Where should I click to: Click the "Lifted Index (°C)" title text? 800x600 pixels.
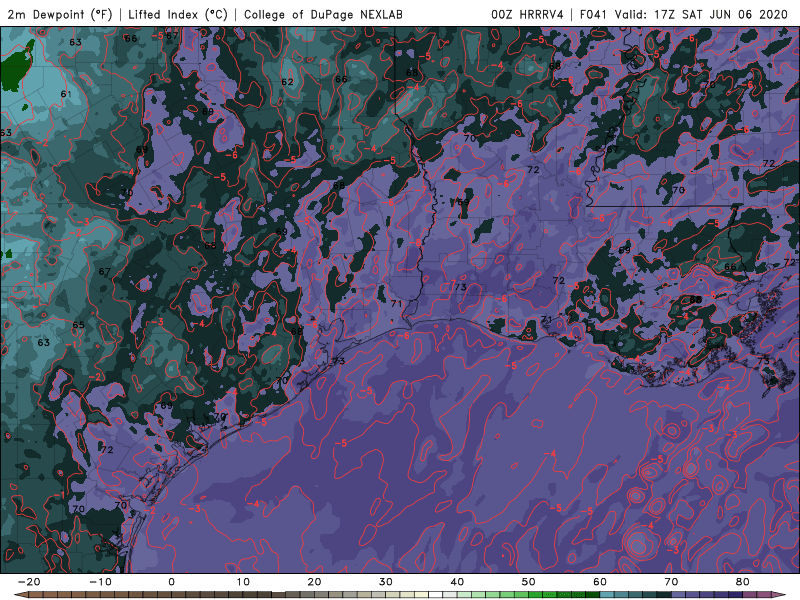point(178,14)
